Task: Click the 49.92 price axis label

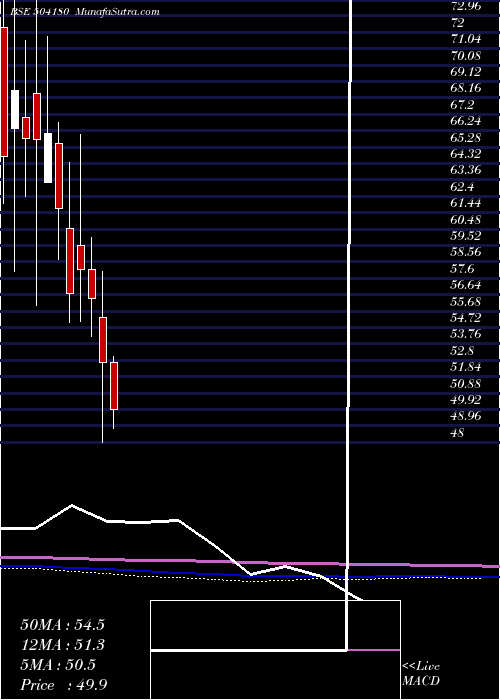Action: pyautogui.click(x=466, y=400)
